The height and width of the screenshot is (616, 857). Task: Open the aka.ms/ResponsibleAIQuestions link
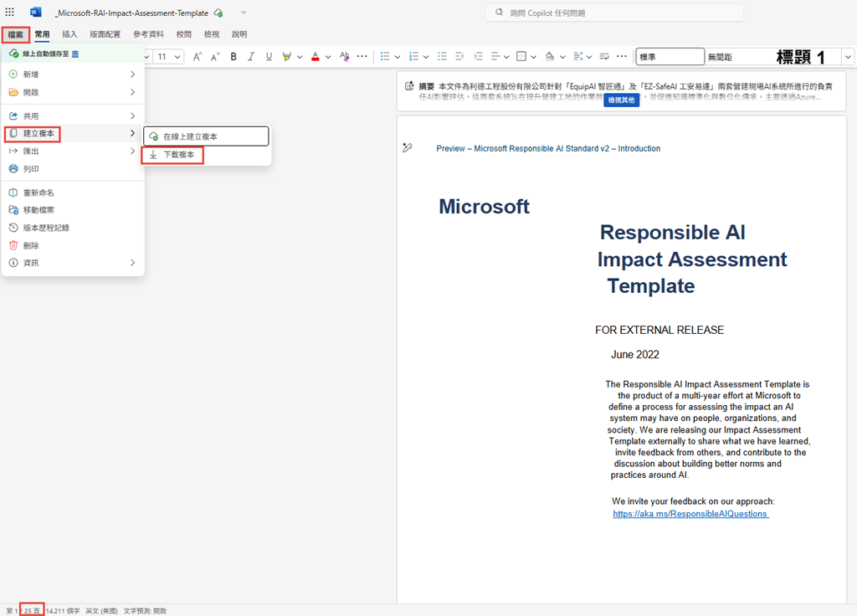(x=690, y=514)
